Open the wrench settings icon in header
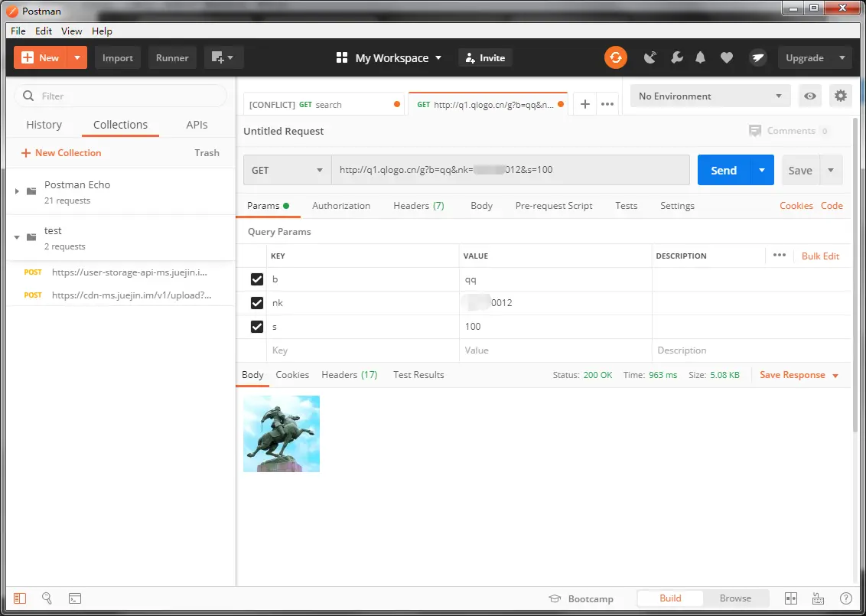866x616 pixels. tap(676, 57)
